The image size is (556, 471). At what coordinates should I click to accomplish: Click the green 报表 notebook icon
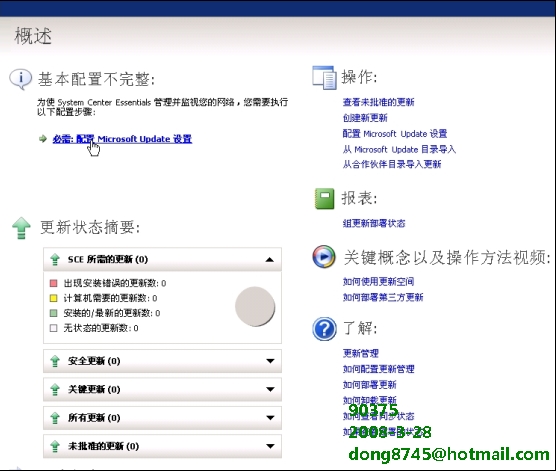tap(324, 199)
